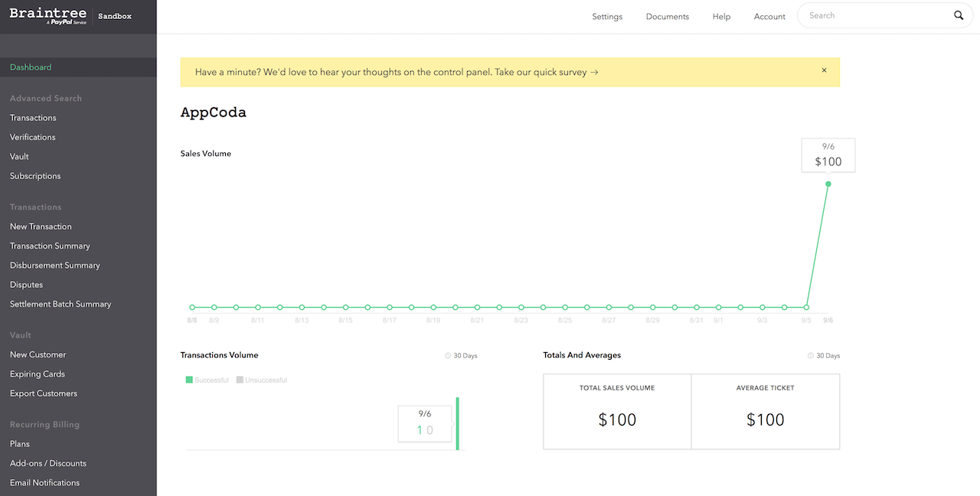Image resolution: width=980 pixels, height=496 pixels.
Task: Click the gray Unsuccessful legend square
Action: [240, 380]
